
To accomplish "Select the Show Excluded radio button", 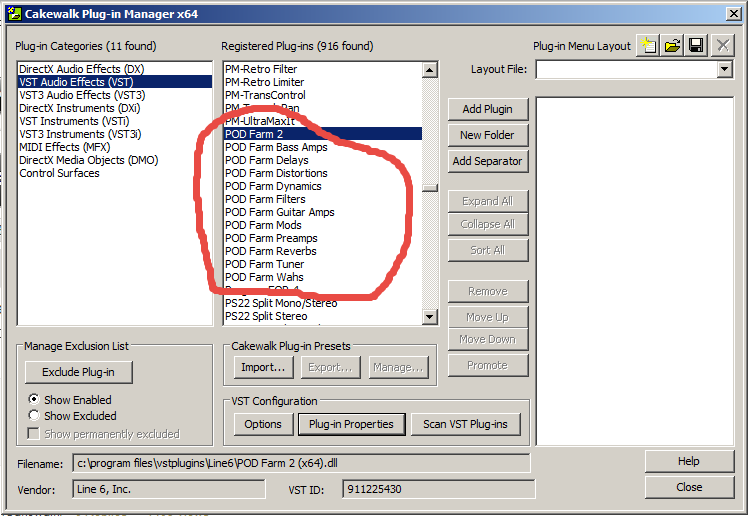I will click(x=35, y=416).
